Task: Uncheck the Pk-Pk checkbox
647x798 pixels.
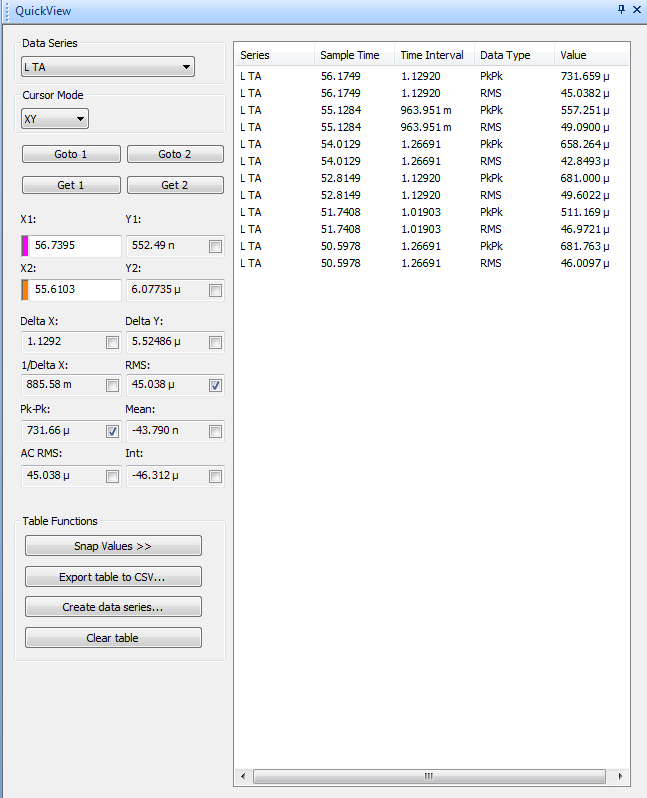Action: pyautogui.click(x=112, y=432)
